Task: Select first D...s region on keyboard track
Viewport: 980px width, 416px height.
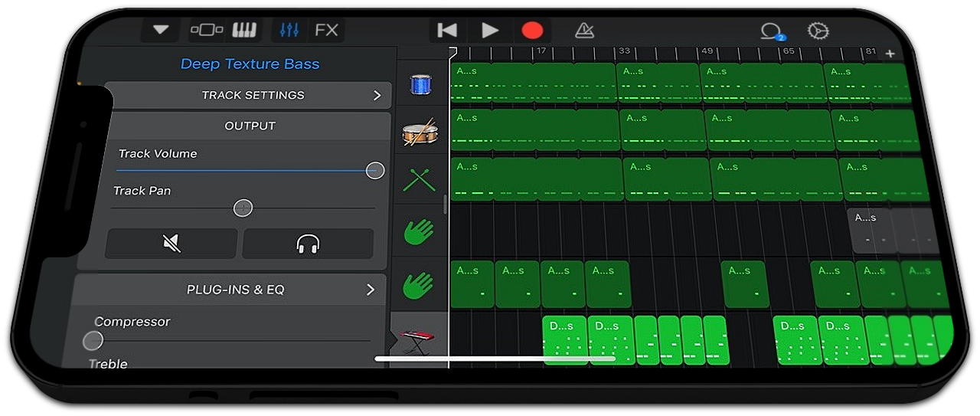Action: click(564, 340)
